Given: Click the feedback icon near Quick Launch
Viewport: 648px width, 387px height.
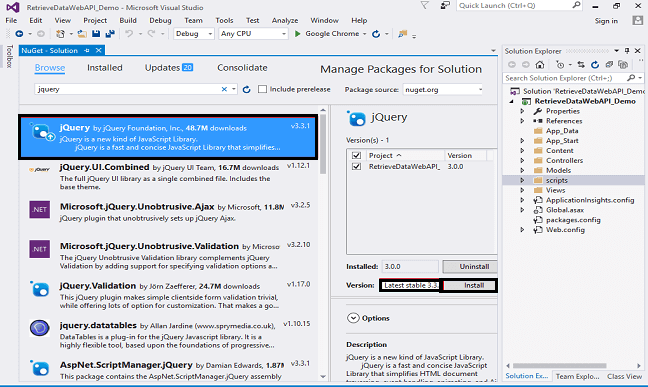Looking at the screenshot, I should (x=445, y=5).
